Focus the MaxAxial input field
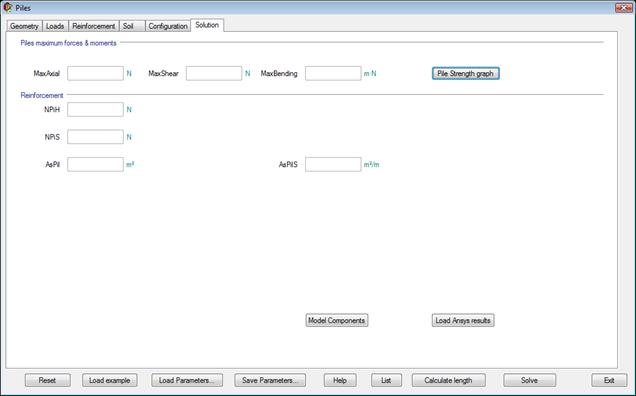Screen dimensions: 636x396 click(x=95, y=73)
